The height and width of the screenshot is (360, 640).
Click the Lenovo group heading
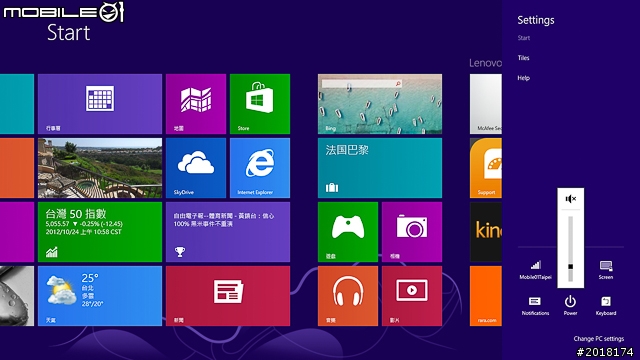[485, 63]
